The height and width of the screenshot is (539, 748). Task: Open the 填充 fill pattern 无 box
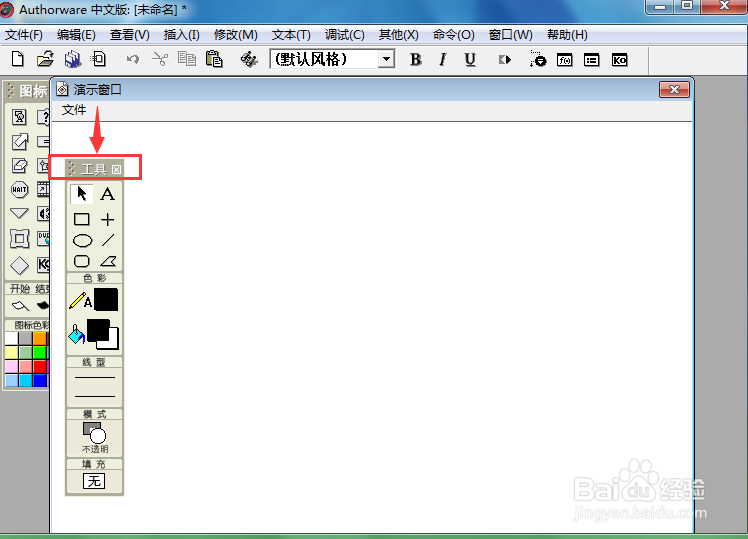(94, 481)
